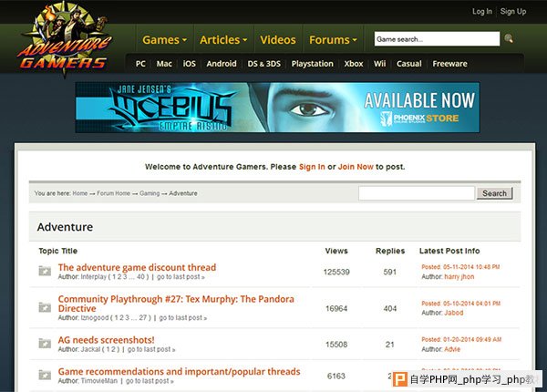Click latest post author Jabod
547x392 pixels.
pos(454,313)
